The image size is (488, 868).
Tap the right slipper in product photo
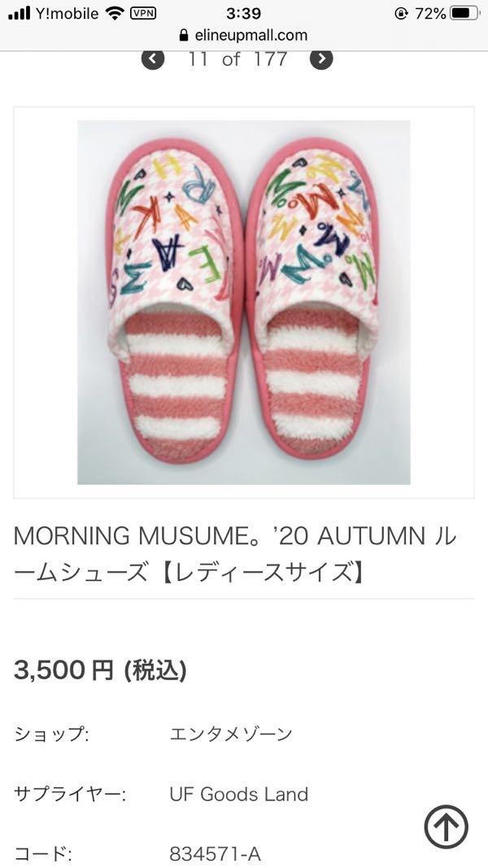coord(312,298)
